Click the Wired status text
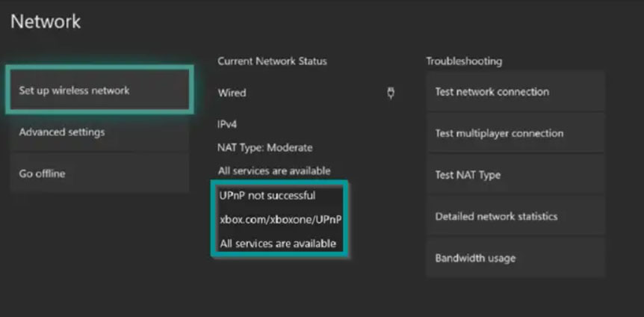The width and height of the screenshot is (644, 317). click(x=232, y=93)
